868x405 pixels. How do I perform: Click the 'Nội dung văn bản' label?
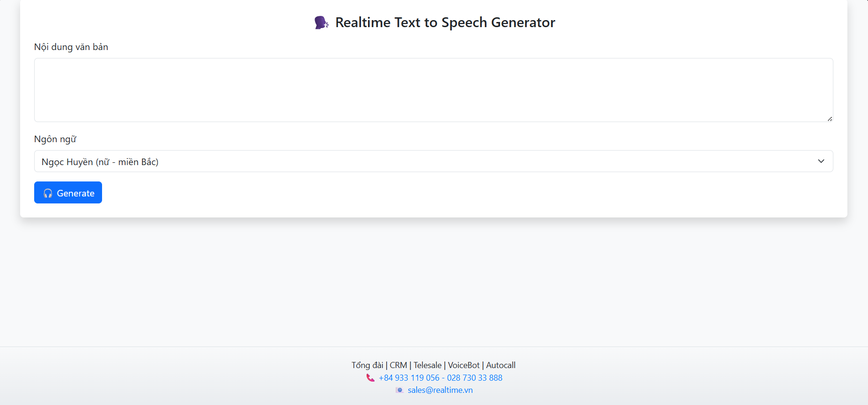(x=71, y=47)
